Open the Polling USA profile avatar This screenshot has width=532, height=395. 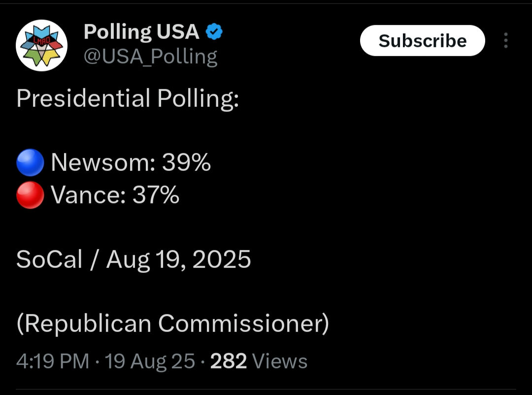[x=41, y=45]
